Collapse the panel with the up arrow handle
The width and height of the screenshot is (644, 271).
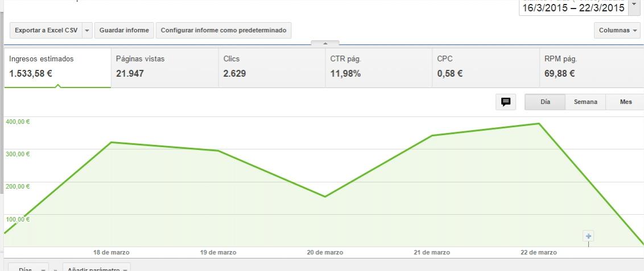(325, 43)
